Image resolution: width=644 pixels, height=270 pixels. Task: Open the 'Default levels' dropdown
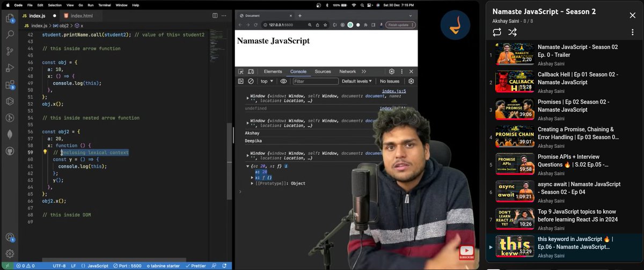[x=357, y=81]
